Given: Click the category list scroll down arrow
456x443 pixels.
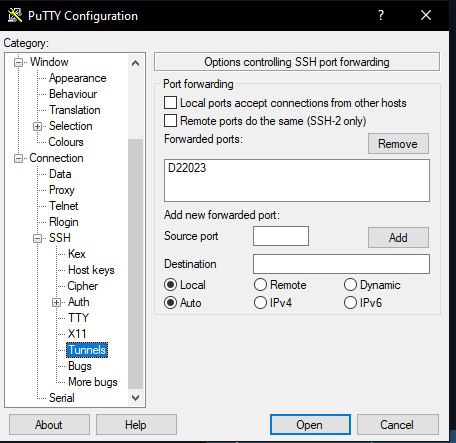Looking at the screenshot, I should click(135, 397).
